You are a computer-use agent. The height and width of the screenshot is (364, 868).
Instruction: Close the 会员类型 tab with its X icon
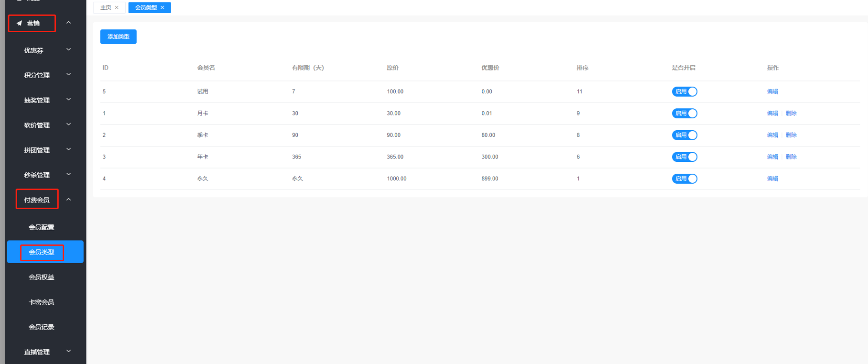(x=163, y=8)
